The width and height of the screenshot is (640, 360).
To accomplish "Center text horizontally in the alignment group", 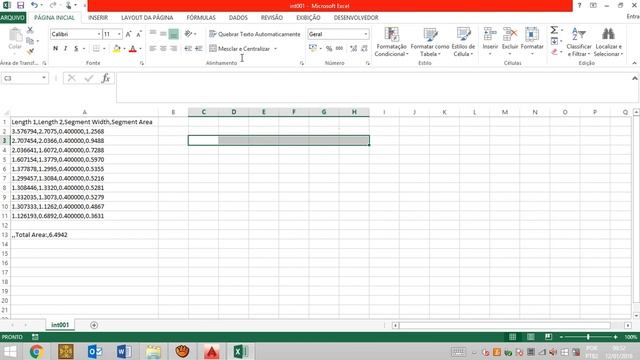I will 163,49.
